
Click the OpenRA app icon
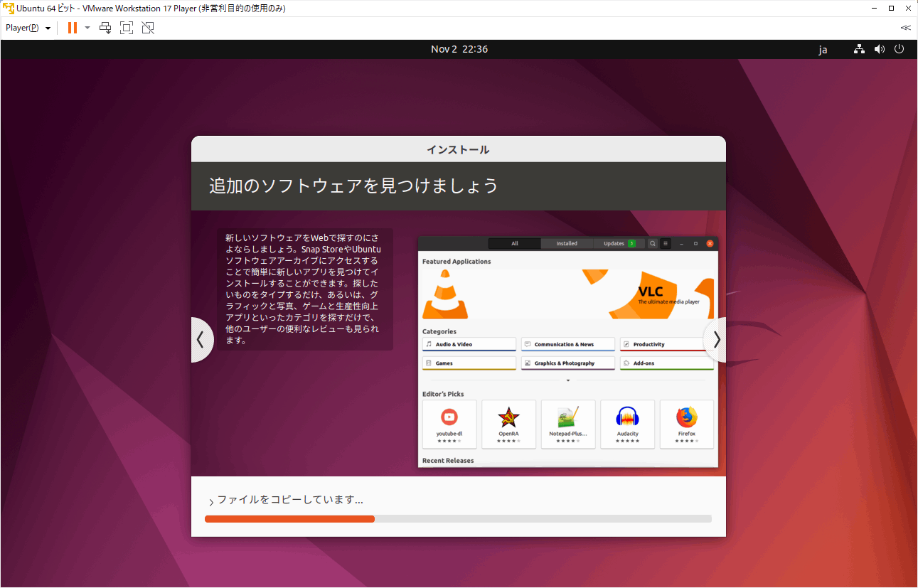pos(508,417)
